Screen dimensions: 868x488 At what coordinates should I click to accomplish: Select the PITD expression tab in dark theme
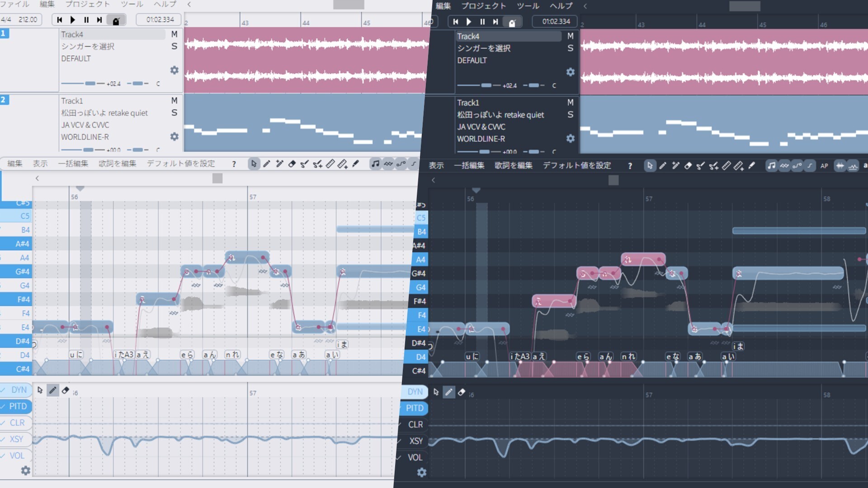[415, 408]
